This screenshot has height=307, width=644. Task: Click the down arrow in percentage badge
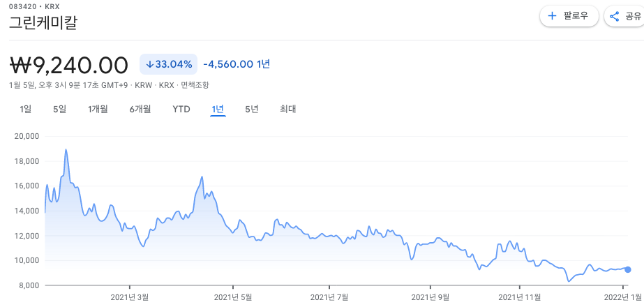[x=149, y=64]
